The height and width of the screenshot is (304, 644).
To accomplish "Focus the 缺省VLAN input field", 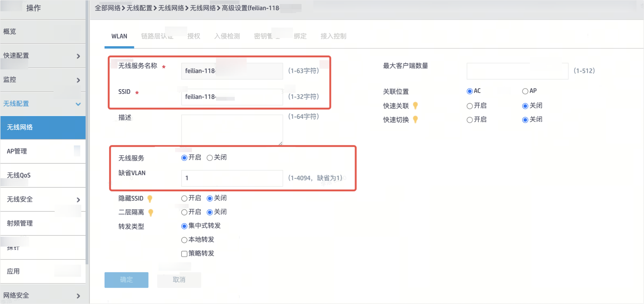I will point(232,178).
